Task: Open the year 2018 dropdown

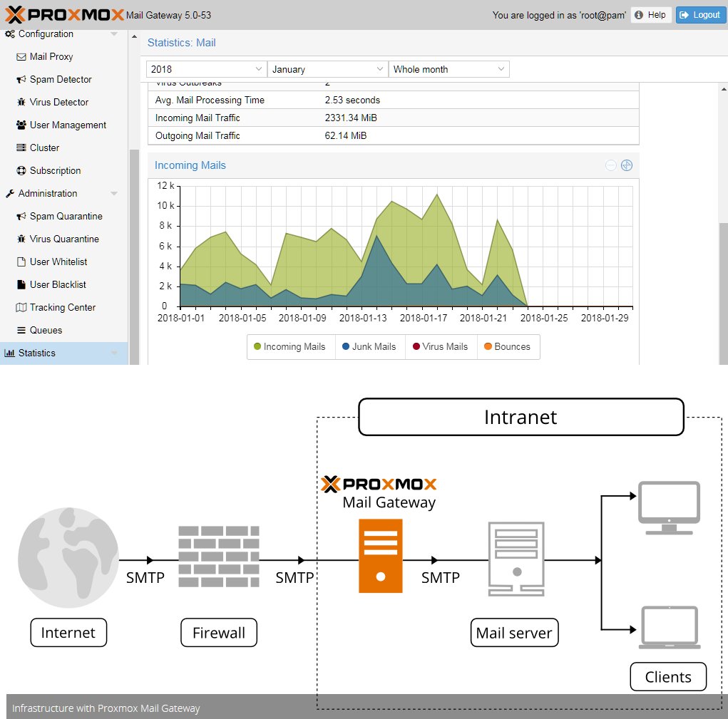Action: 206,69
